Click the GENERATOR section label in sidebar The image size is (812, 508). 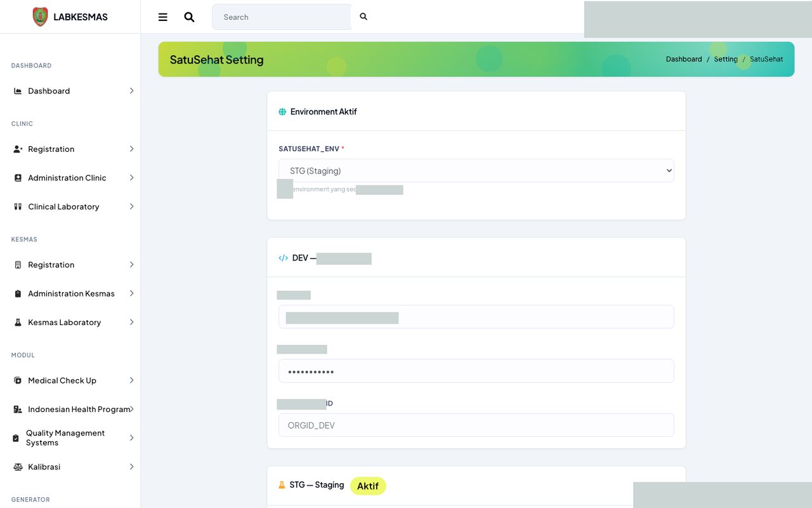click(x=30, y=500)
